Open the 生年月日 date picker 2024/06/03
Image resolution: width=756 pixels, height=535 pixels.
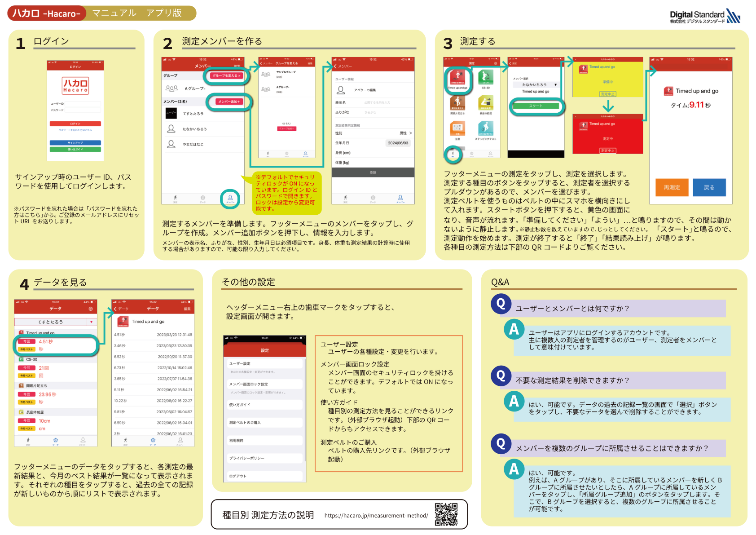coord(398,143)
